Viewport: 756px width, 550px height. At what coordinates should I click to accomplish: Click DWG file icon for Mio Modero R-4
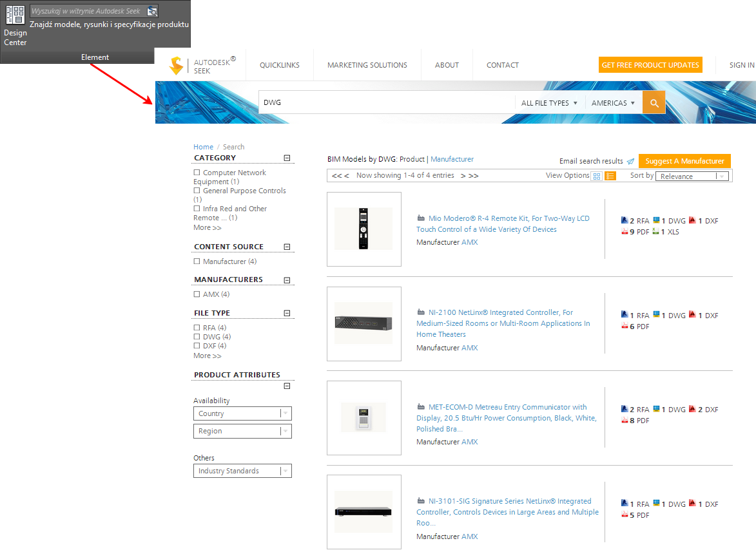[x=656, y=220]
